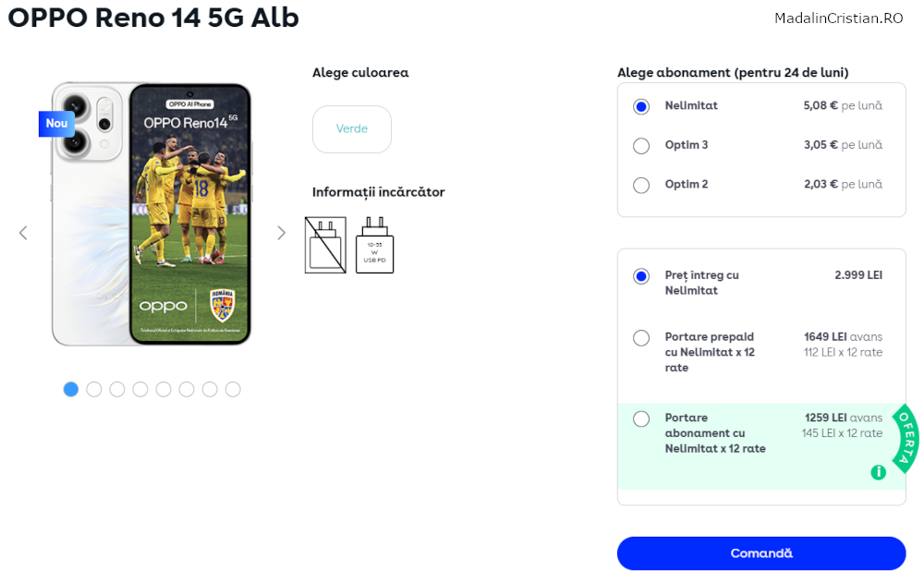This screenshot has height=582, width=924.
Task: Choose Portare abonament cu Nelimitat option
Action: click(x=641, y=418)
